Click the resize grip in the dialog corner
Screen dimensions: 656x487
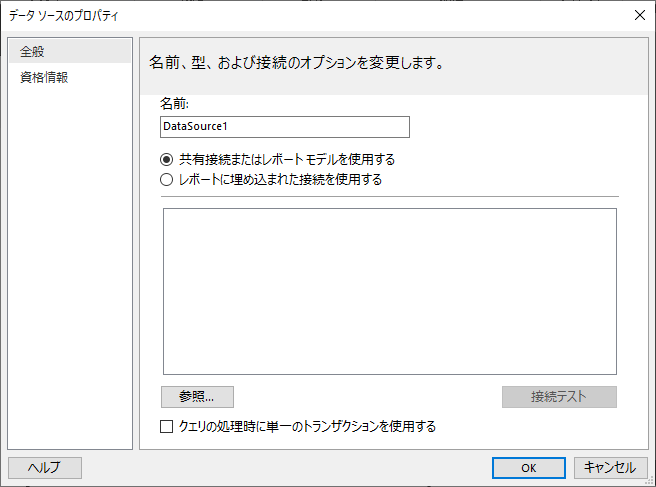650,481
